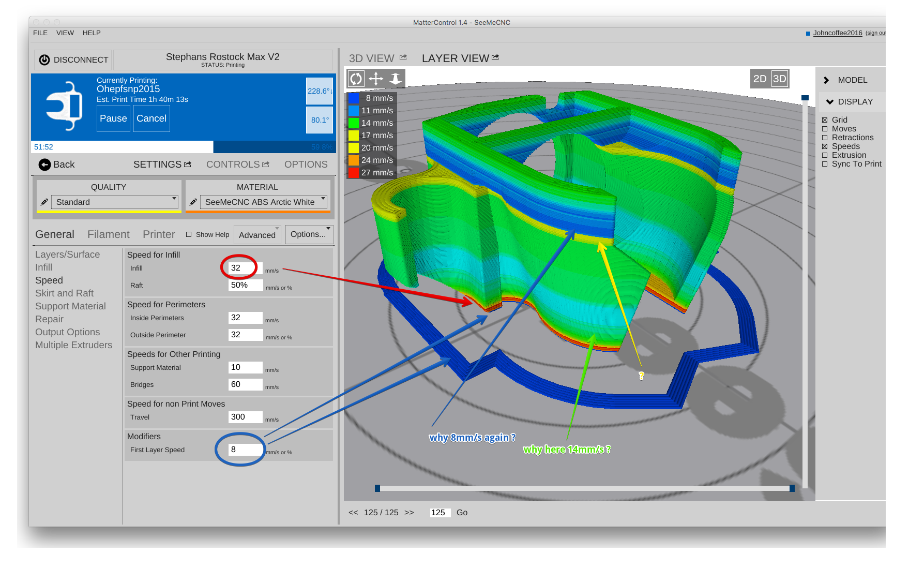This screenshot has width=924, height=568.
Task: Click the First Layer Speed input field
Action: (245, 450)
